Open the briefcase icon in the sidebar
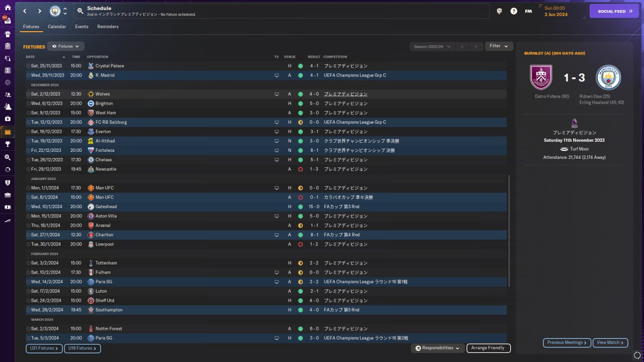The height and width of the screenshot is (362, 644). 8,195
